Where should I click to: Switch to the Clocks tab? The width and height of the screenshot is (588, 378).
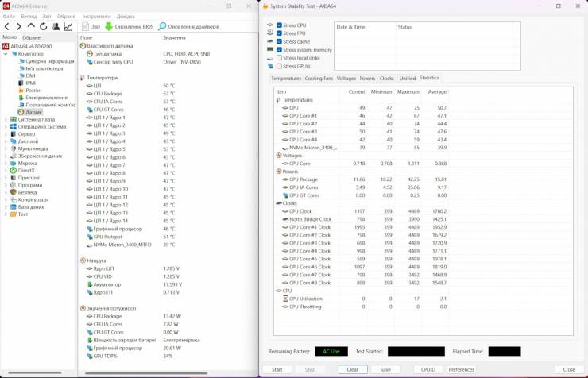pyautogui.click(x=387, y=79)
